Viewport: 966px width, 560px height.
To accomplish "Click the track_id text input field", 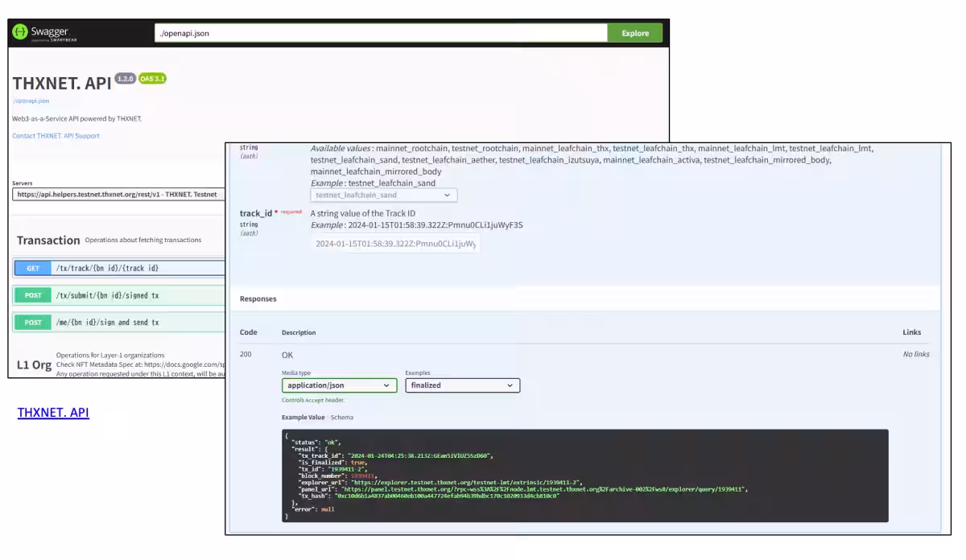I will coord(395,244).
